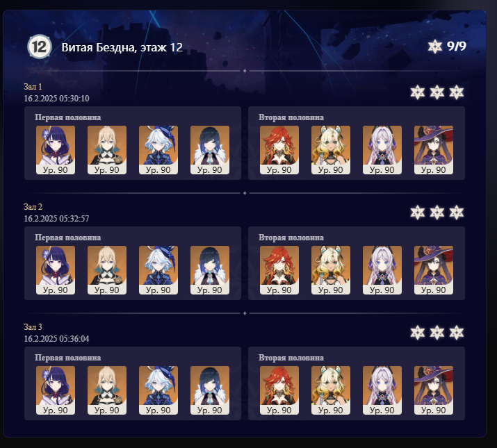Click the Зал 2 timestamp 05:32:57
This screenshot has width=497, height=448.
tap(56, 219)
